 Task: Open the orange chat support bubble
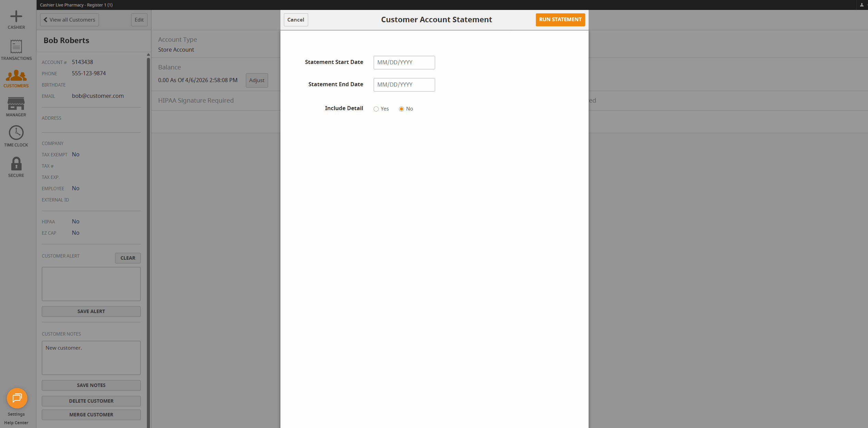17,398
